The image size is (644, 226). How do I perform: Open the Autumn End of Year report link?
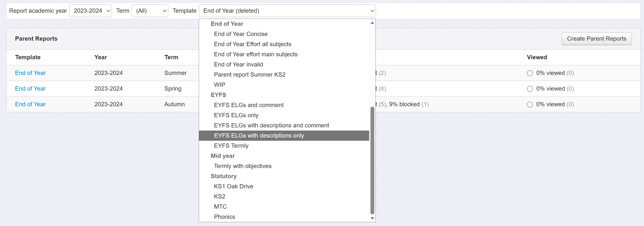point(30,104)
